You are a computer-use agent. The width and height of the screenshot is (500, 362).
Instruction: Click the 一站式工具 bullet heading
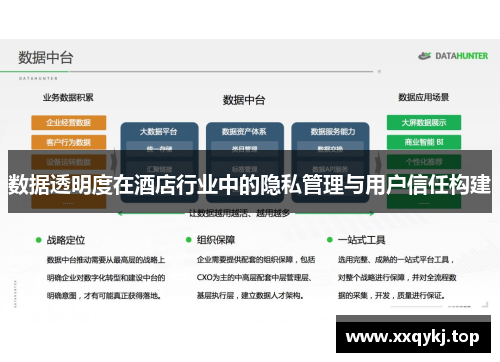[x=362, y=240]
